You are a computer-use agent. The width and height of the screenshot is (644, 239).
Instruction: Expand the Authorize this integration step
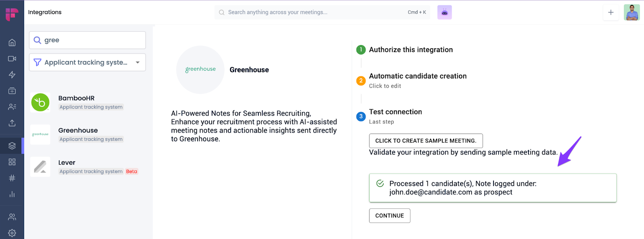411,50
